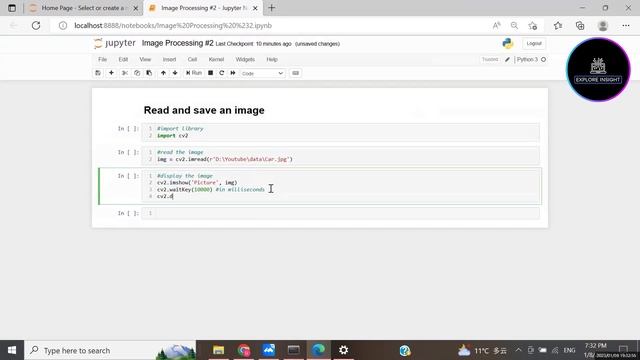Open the cell type Code dropdown
Image resolution: width=640 pixels, height=360 pixels.
click(262, 73)
